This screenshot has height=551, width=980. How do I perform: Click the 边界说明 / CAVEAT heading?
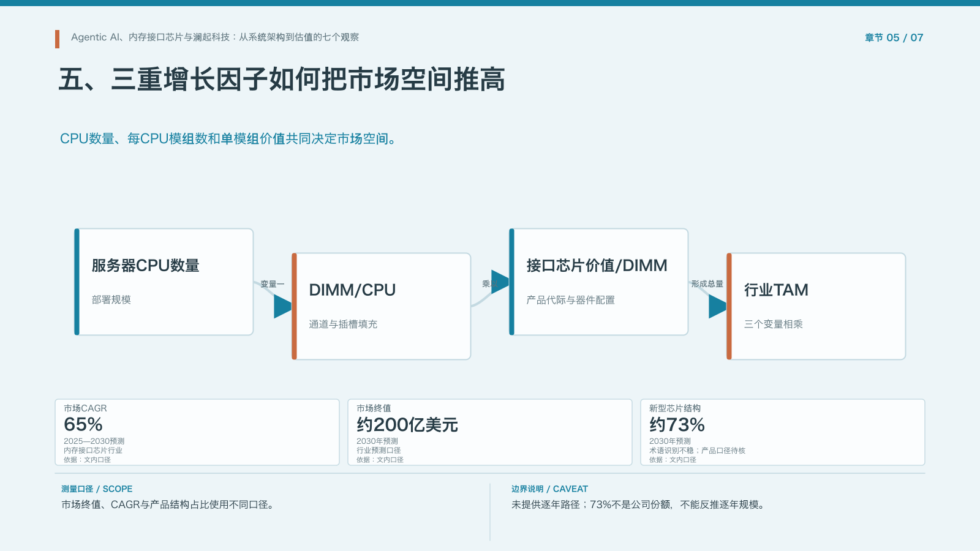[x=549, y=489]
